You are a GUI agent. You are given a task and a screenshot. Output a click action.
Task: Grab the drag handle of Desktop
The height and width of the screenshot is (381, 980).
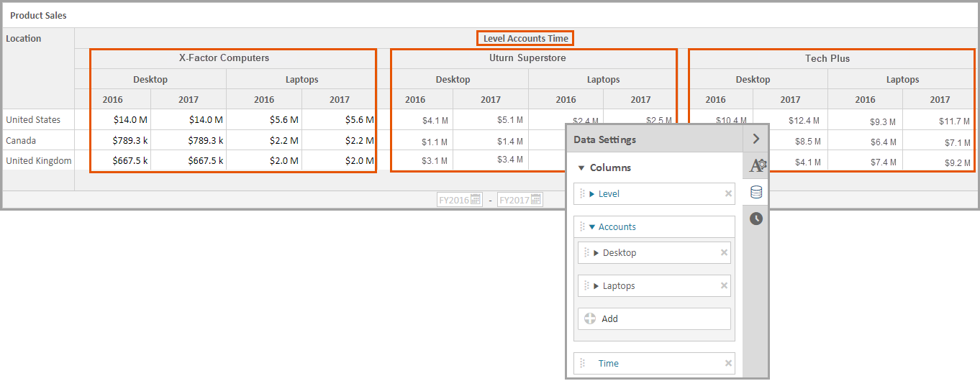[x=586, y=252]
